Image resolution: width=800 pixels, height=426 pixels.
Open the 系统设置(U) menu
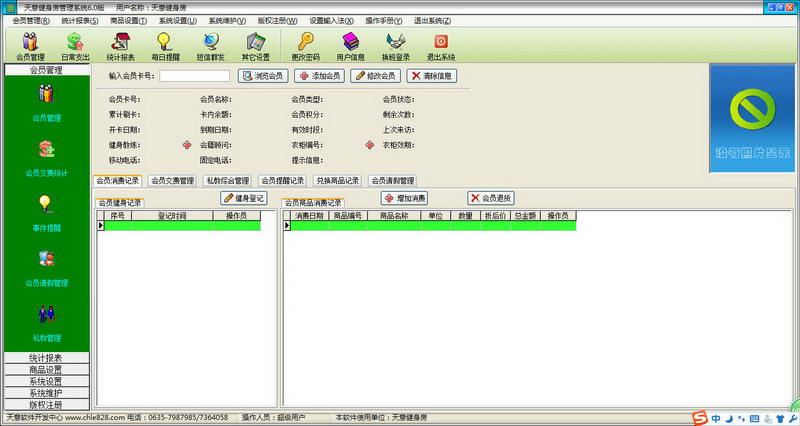[178, 21]
